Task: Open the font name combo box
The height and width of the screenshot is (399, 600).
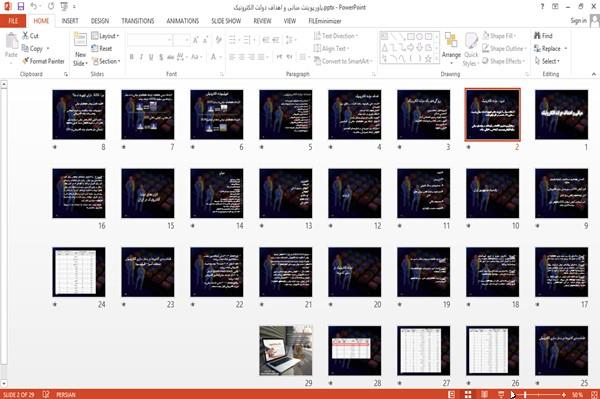Action: pyautogui.click(x=149, y=40)
